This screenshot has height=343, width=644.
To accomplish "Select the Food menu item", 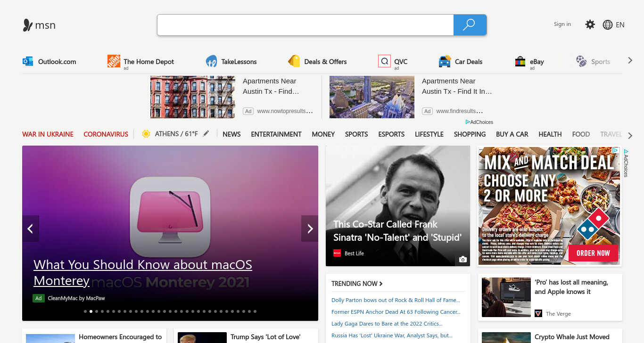I will tap(581, 134).
